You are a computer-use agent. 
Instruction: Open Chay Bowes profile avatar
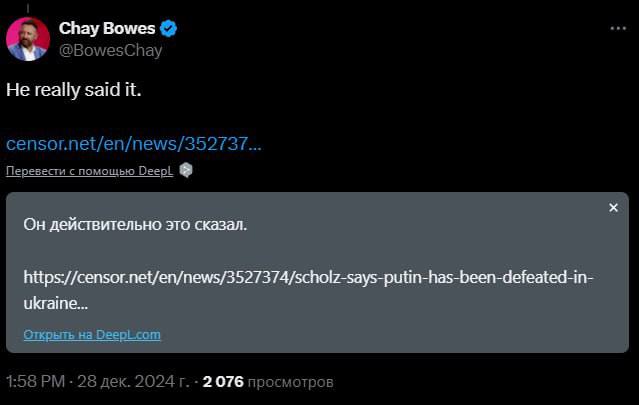[27, 40]
